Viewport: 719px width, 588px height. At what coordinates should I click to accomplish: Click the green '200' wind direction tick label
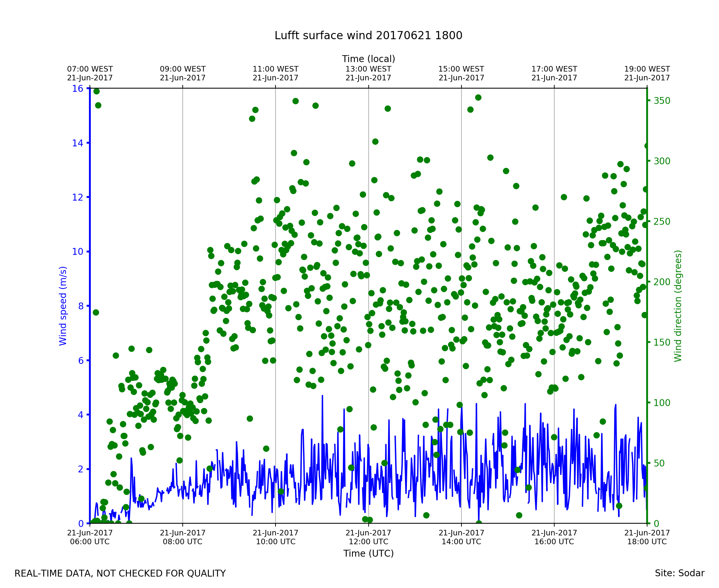tap(662, 282)
